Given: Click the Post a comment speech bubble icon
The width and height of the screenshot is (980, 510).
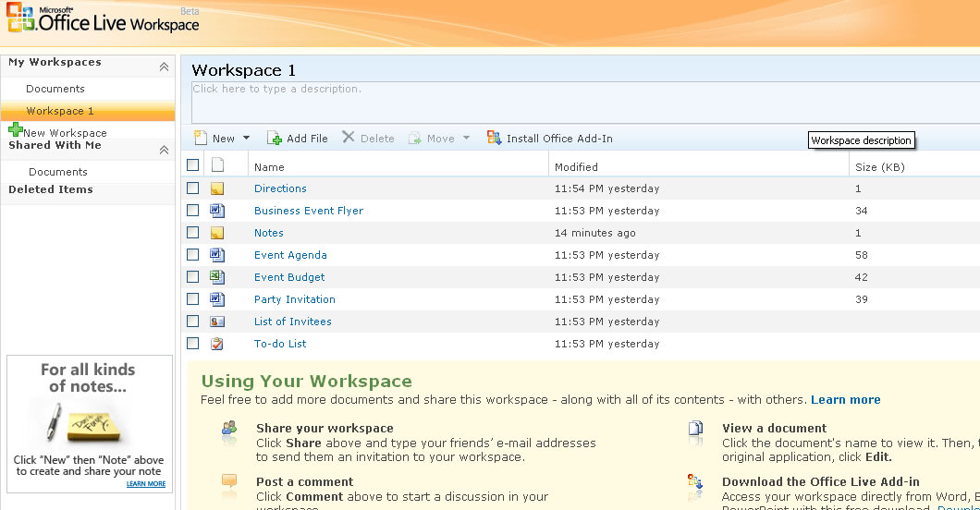Looking at the screenshot, I should pos(229,480).
